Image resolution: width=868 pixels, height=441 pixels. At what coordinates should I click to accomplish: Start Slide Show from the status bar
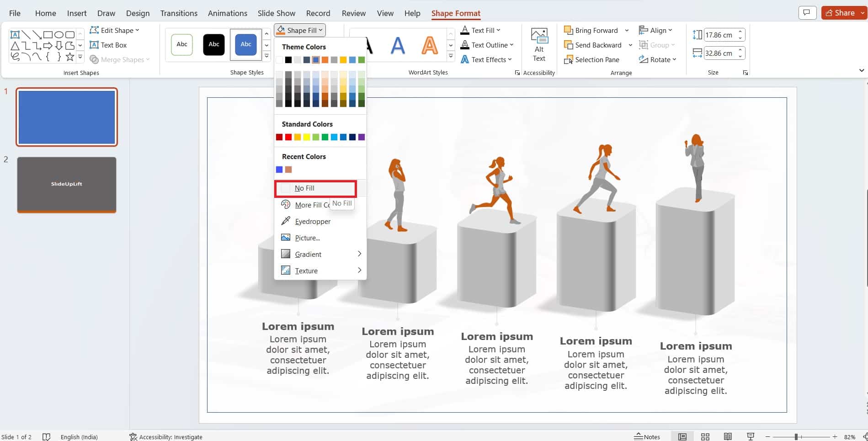click(750, 436)
